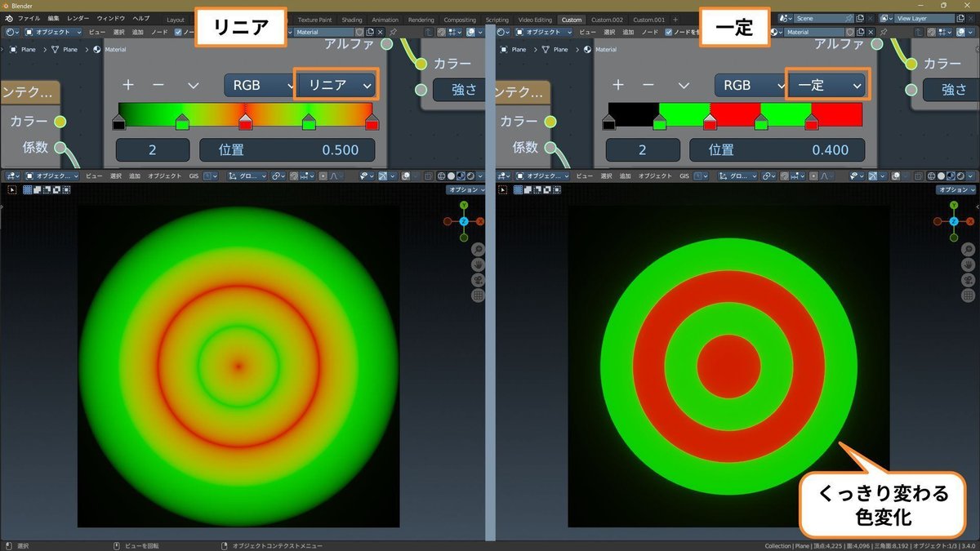Toggle proportional editing in left viewport header

point(323,176)
